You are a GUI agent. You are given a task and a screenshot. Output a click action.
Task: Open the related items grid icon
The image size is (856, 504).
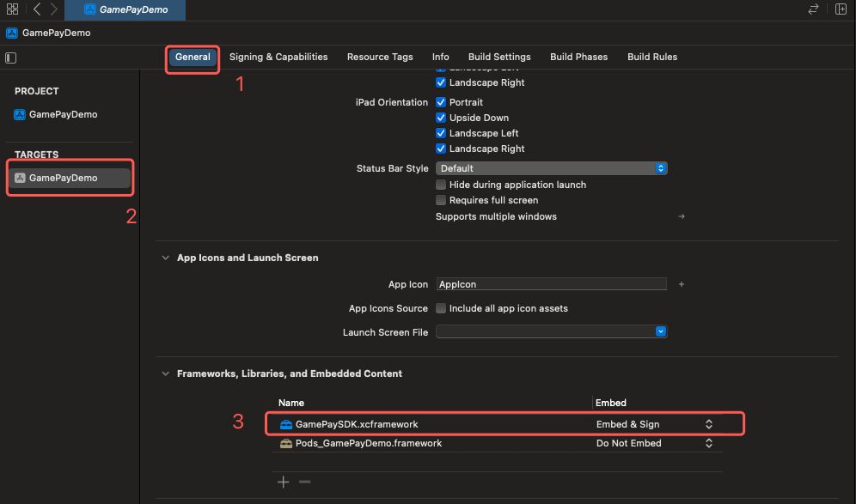point(12,9)
